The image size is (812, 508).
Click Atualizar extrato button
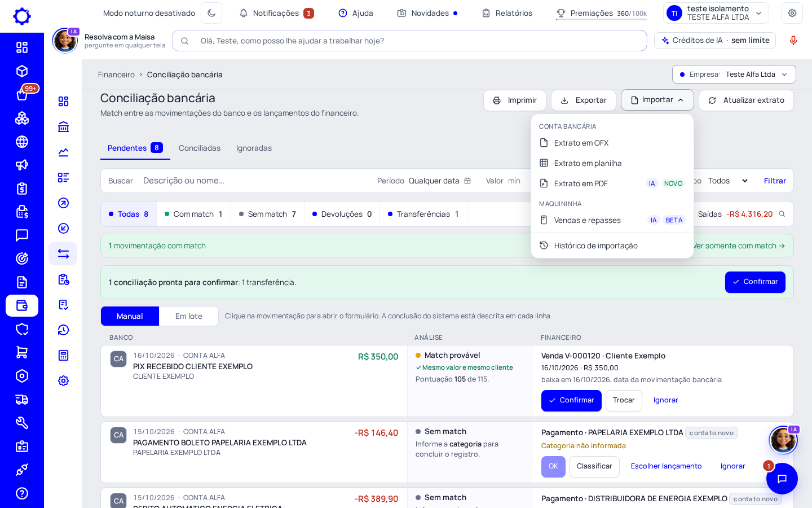pyautogui.click(x=746, y=100)
